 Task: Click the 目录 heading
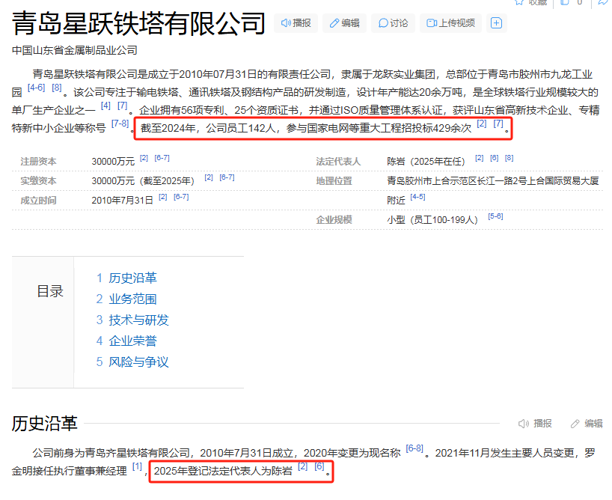point(50,291)
